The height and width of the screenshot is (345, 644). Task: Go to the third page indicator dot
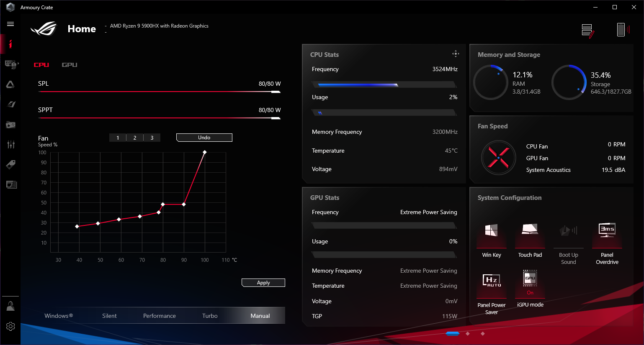[483, 334]
